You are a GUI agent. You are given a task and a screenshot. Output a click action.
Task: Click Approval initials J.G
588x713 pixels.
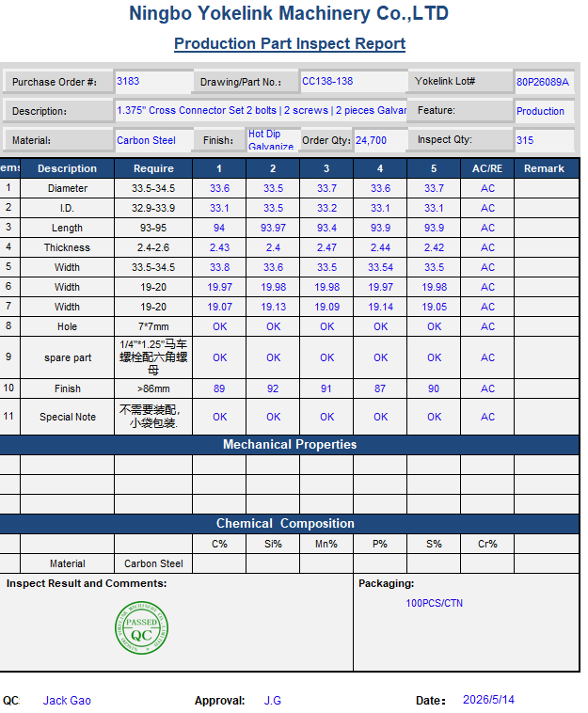coord(273,700)
